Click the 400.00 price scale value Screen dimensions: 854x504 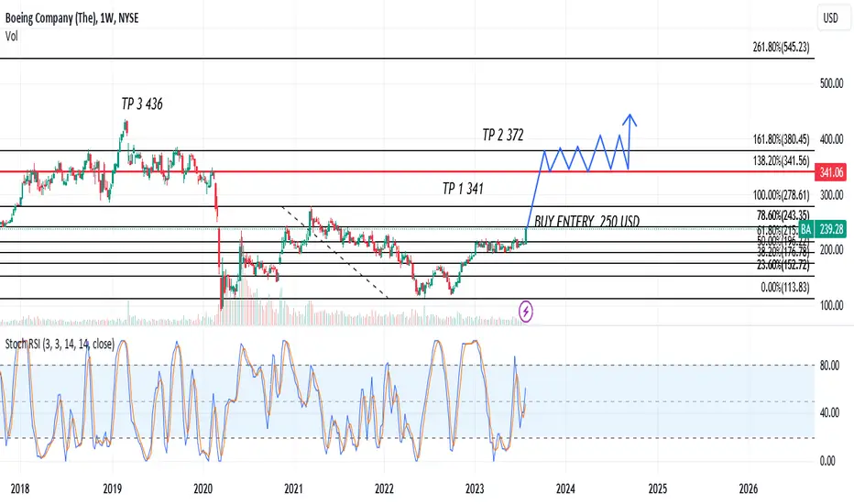pos(832,139)
